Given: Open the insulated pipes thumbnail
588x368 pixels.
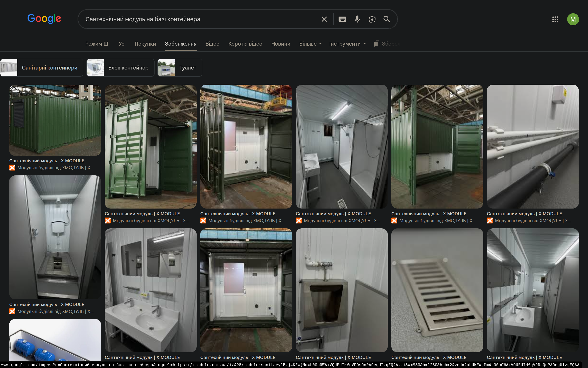Looking at the screenshot, I should [533, 147].
